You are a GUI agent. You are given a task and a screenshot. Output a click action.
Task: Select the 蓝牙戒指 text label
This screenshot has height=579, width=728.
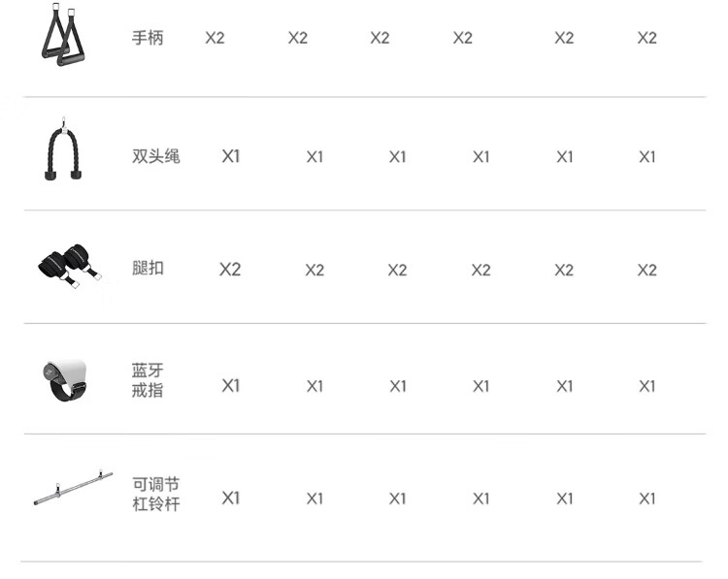(x=148, y=380)
